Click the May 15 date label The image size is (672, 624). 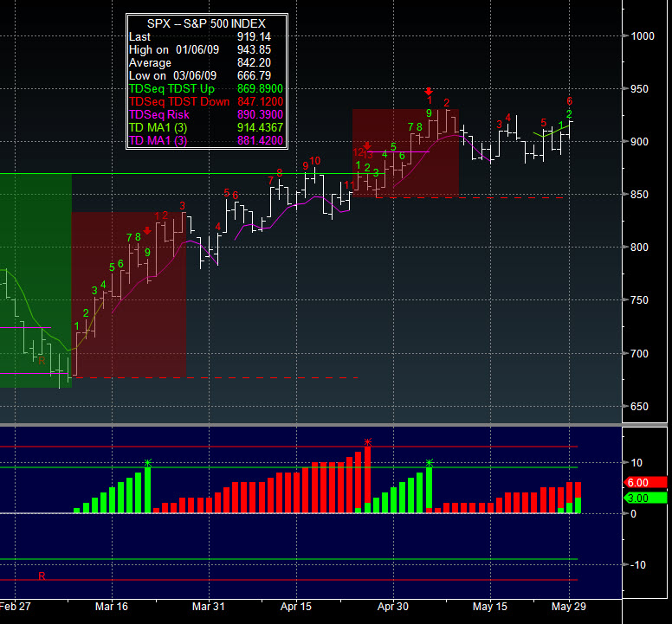(490, 607)
